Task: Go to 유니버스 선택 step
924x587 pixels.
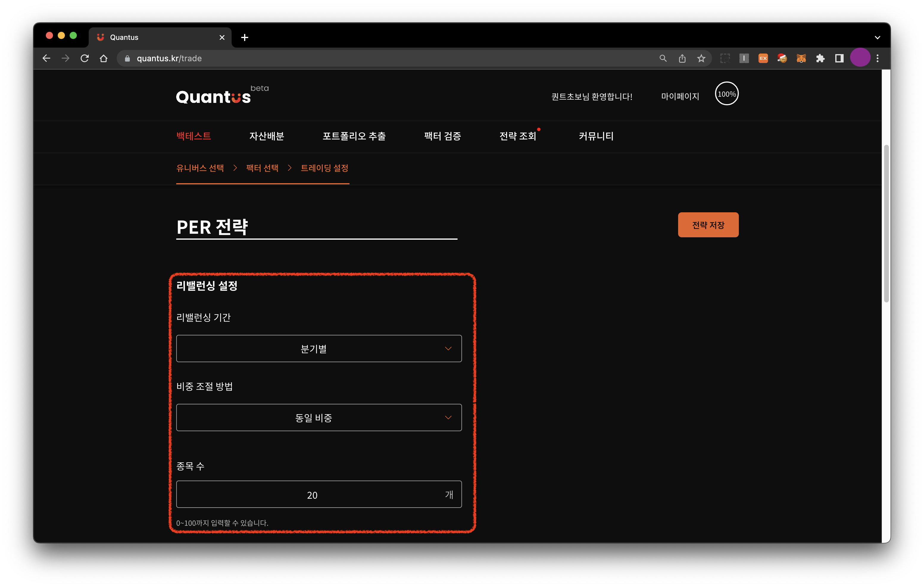Action: point(199,168)
